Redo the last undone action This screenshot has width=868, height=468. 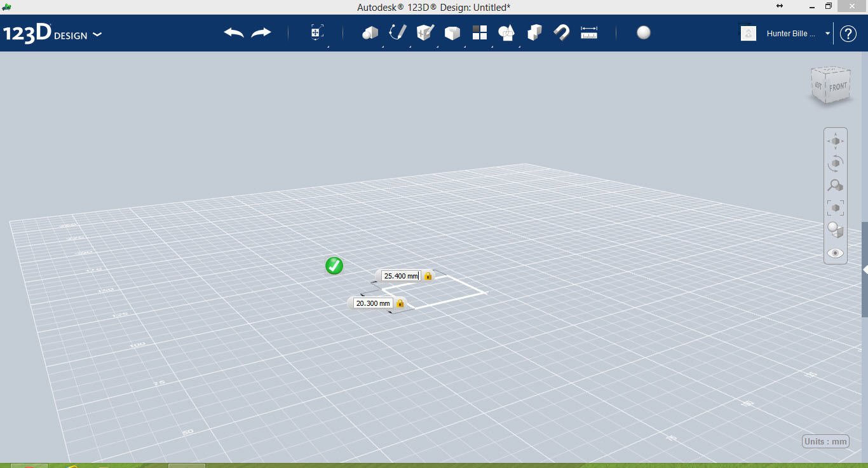[x=261, y=33]
